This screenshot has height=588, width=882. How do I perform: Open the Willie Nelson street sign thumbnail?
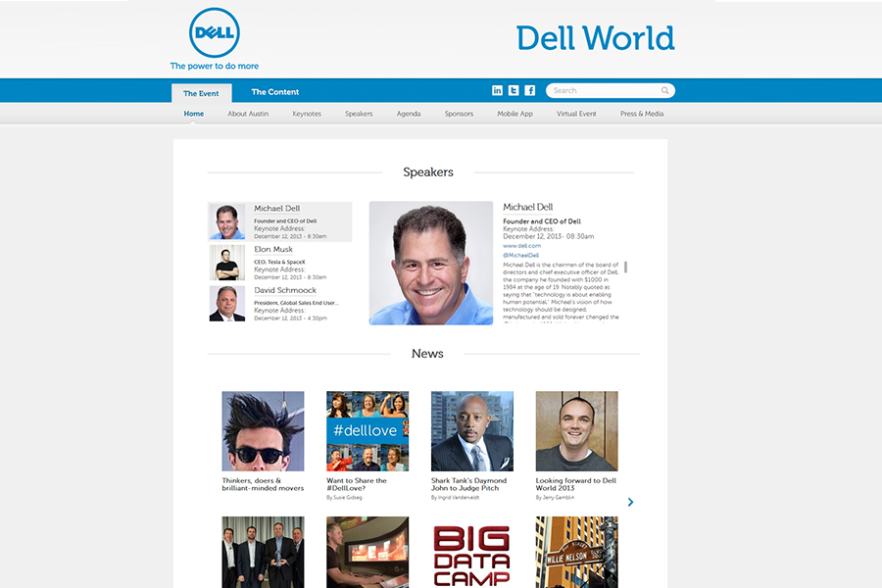tap(576, 553)
